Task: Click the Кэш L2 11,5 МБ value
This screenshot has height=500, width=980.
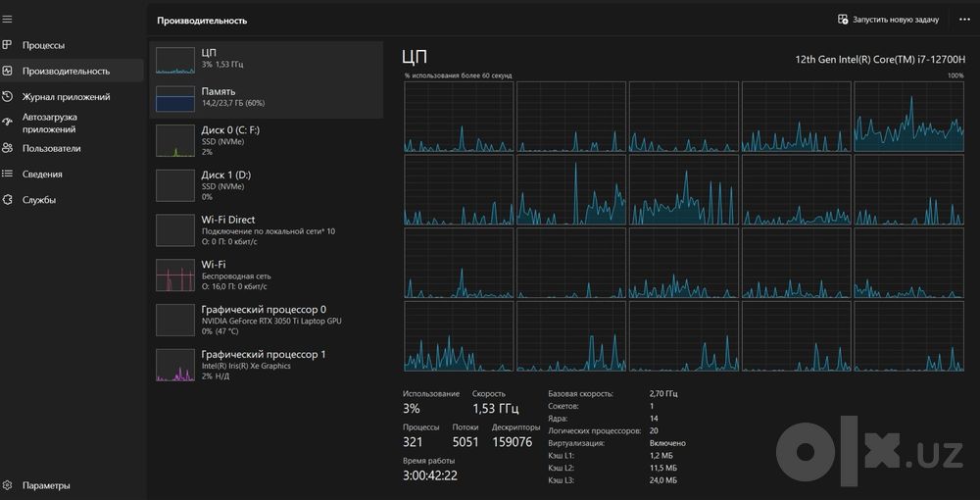Action: [663, 468]
